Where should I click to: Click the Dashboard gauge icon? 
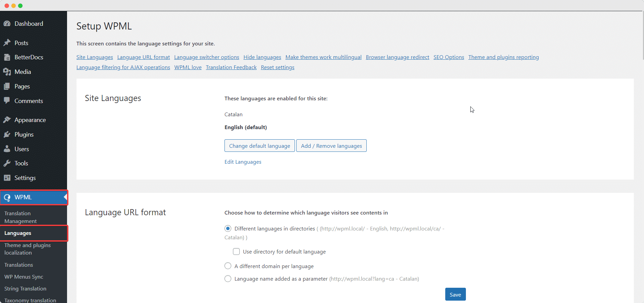7,24
